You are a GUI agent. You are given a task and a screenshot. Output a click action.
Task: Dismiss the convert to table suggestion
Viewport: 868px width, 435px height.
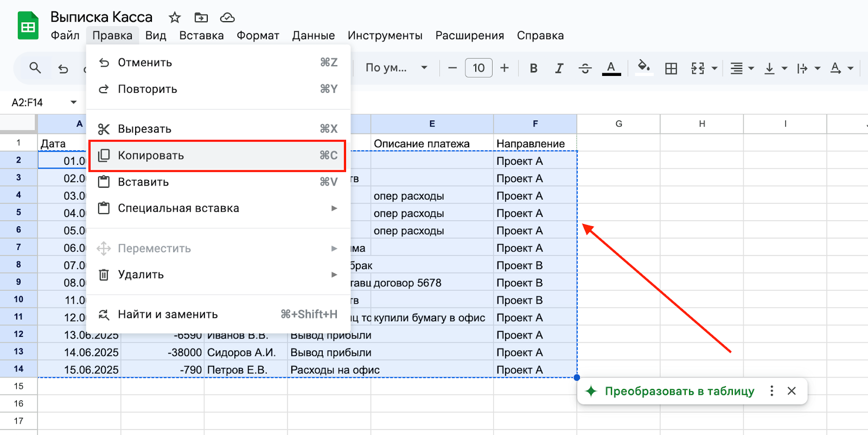point(792,391)
